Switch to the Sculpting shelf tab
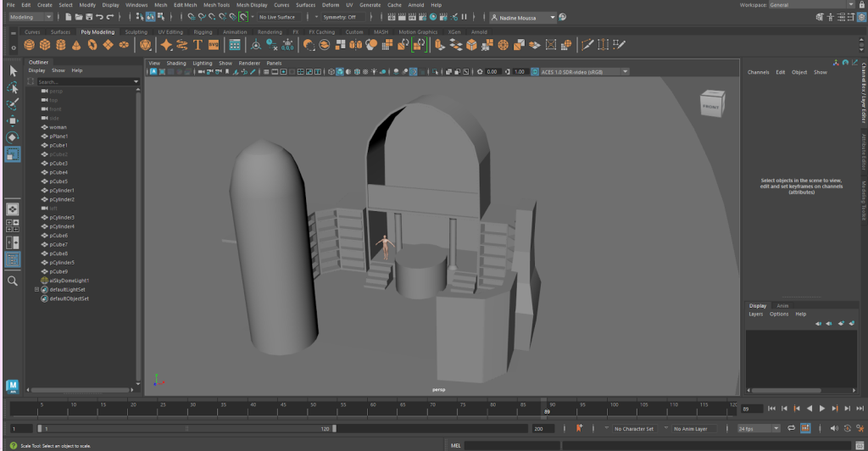This screenshot has width=868, height=451. pyautogui.click(x=136, y=32)
